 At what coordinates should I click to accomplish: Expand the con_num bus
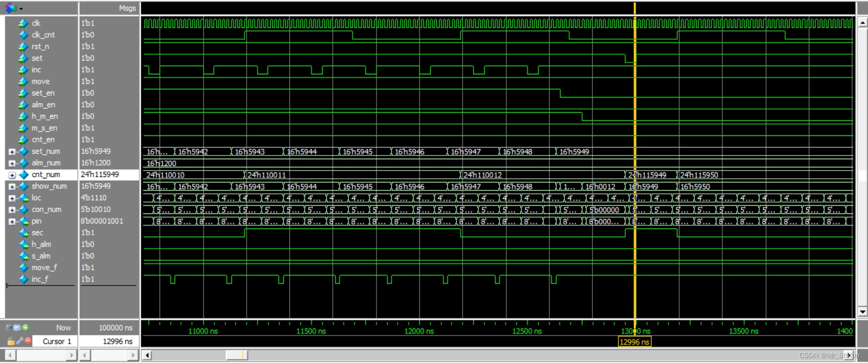point(12,210)
